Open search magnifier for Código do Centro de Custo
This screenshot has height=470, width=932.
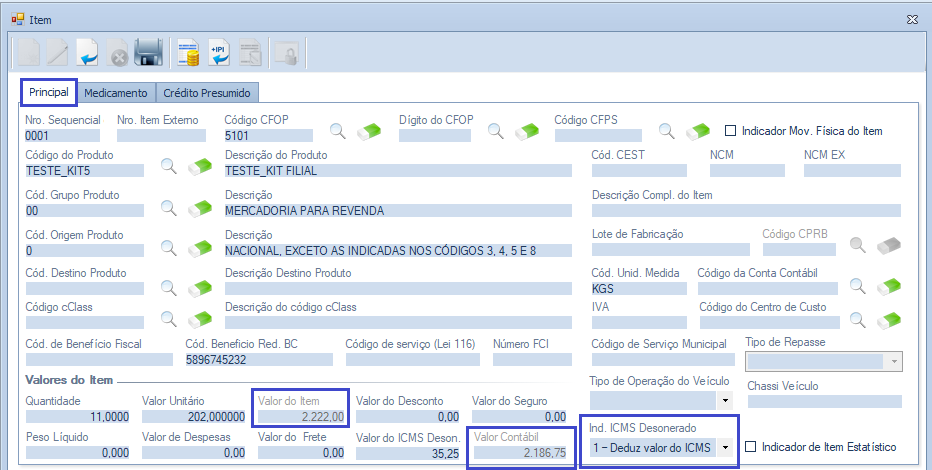tap(857, 320)
